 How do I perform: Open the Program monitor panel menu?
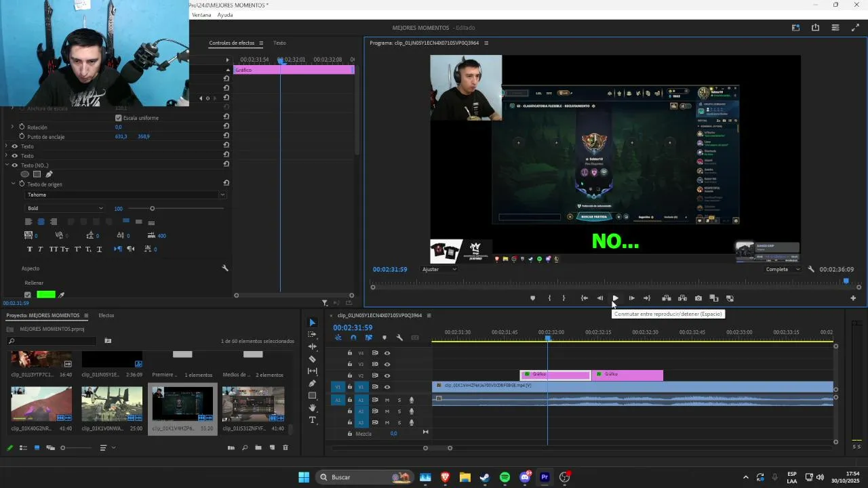486,43
